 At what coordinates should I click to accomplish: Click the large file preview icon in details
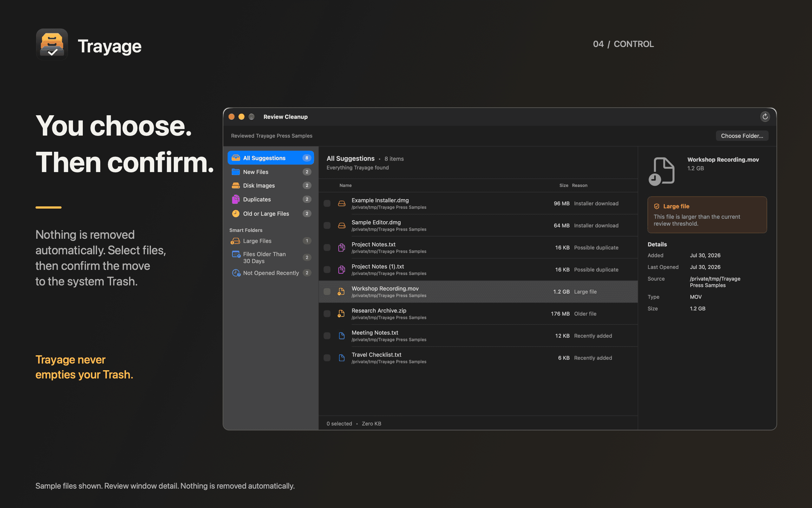(x=661, y=171)
